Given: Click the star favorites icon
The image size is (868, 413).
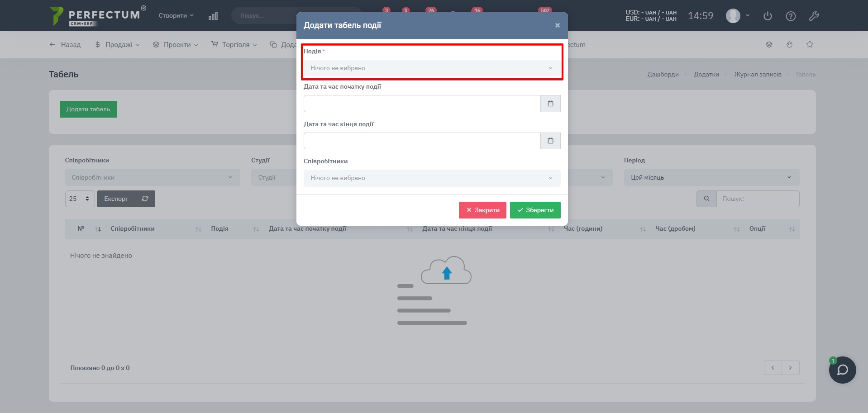Looking at the screenshot, I should [810, 44].
